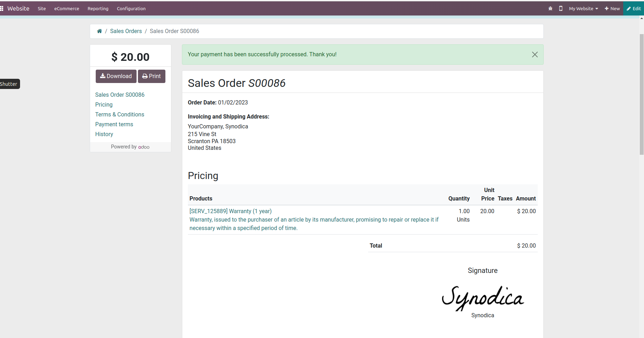Open the Configuration menu
The width and height of the screenshot is (644, 338).
point(131,8)
